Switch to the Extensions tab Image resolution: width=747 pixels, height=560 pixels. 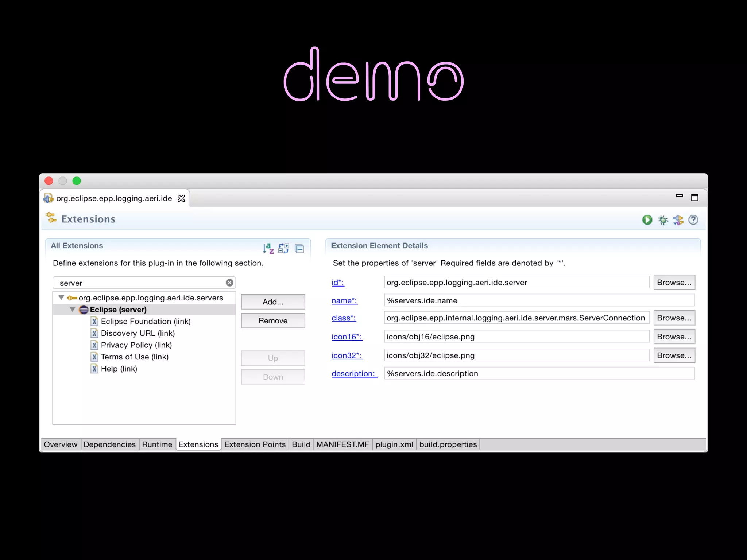click(198, 444)
